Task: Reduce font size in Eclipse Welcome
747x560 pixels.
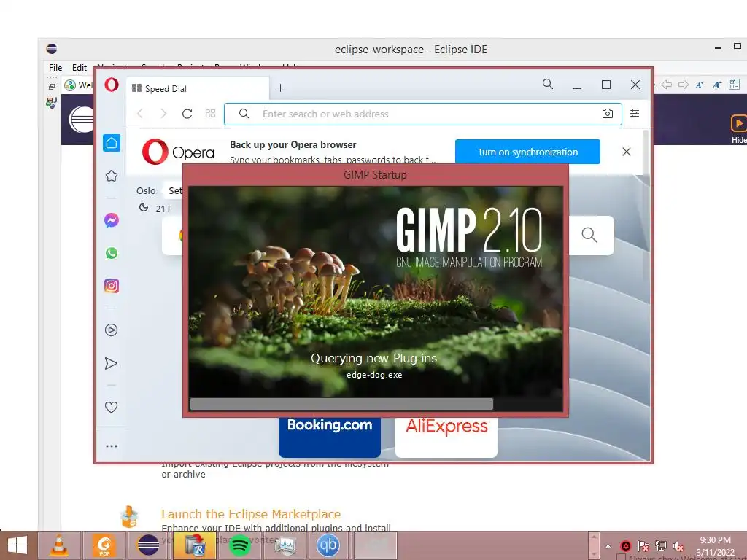Action: tap(700, 85)
